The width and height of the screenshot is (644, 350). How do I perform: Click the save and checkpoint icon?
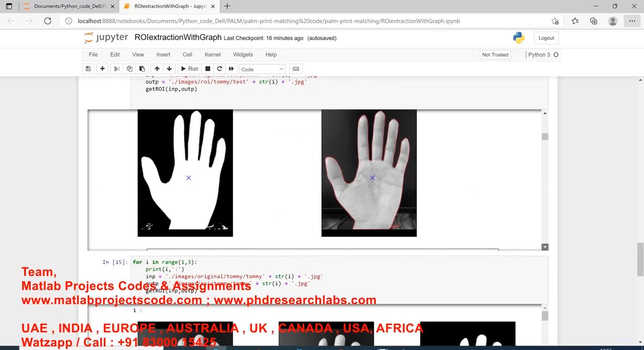[88, 69]
